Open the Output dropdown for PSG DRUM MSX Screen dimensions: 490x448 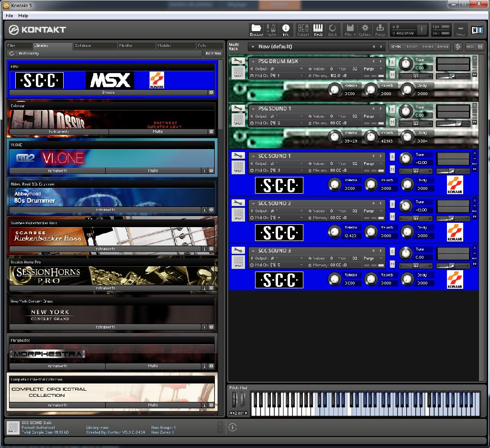[301, 69]
